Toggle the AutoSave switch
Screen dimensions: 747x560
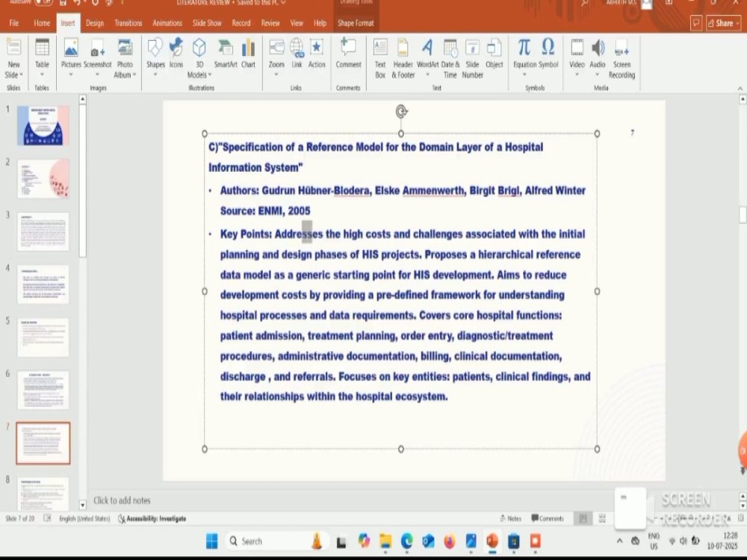[x=44, y=2]
